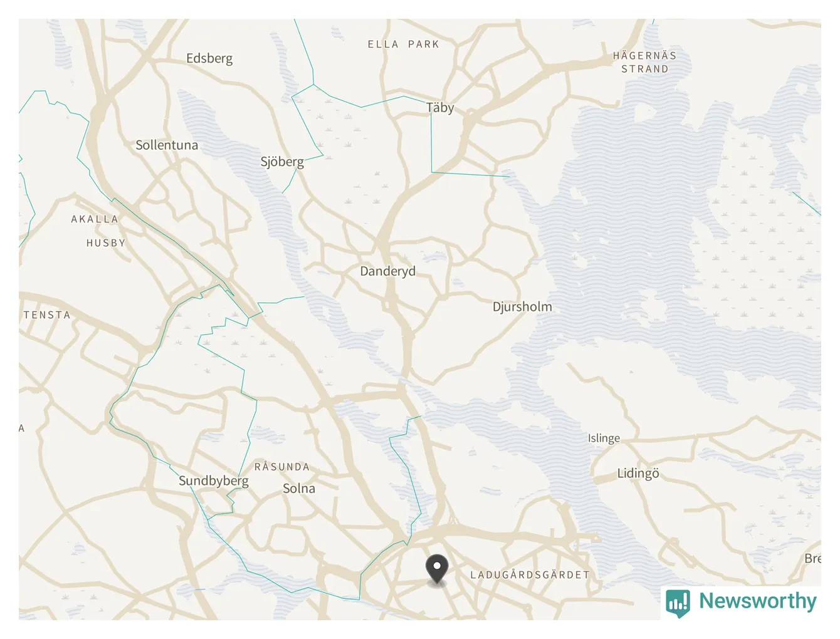Select the Ella Park district label
840x639 pixels.
point(404,44)
